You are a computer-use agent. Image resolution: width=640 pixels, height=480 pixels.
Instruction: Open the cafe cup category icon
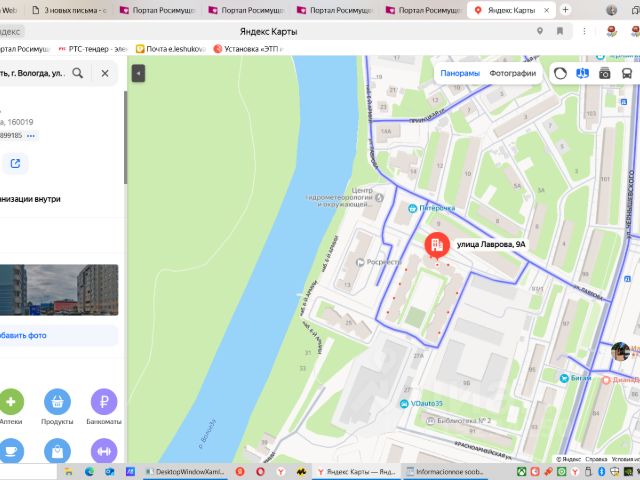tap(11, 451)
